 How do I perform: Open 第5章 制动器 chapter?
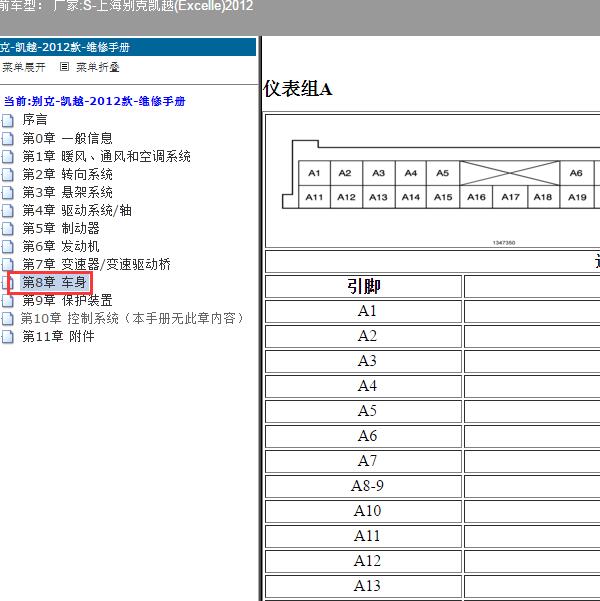click(61, 228)
